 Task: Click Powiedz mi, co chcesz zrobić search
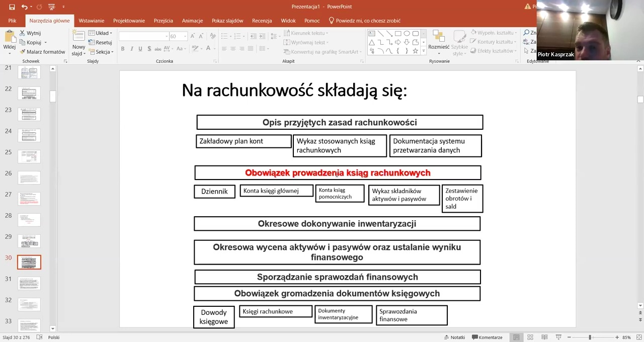point(365,21)
